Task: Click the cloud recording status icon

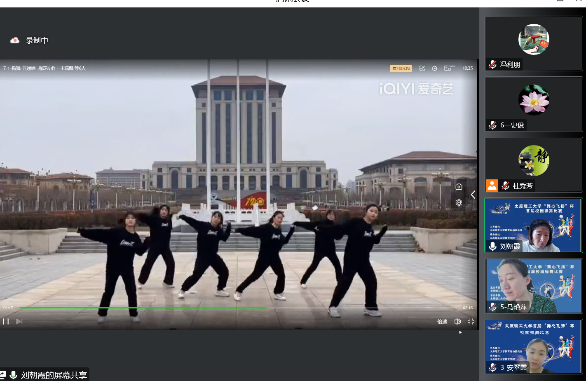Action: [15, 40]
